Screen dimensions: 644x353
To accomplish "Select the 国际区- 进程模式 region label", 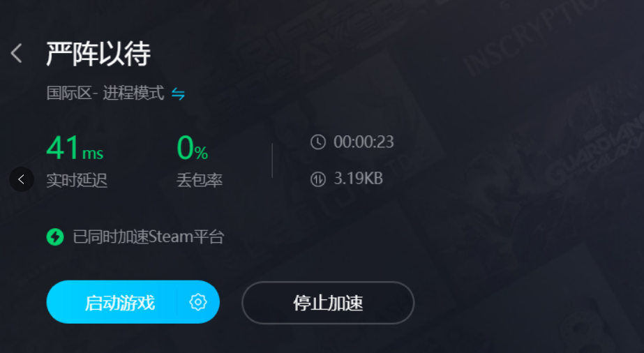I will [105, 93].
